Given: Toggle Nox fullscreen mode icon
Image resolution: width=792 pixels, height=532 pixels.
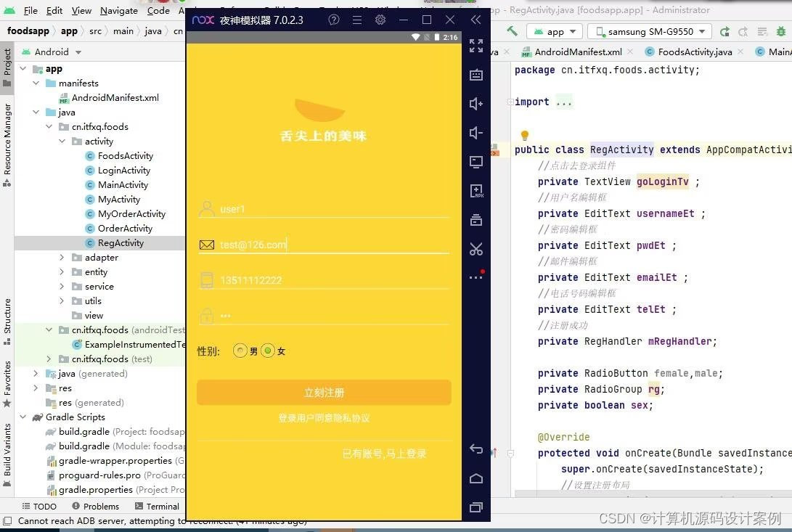Looking at the screenshot, I should pos(475,46).
